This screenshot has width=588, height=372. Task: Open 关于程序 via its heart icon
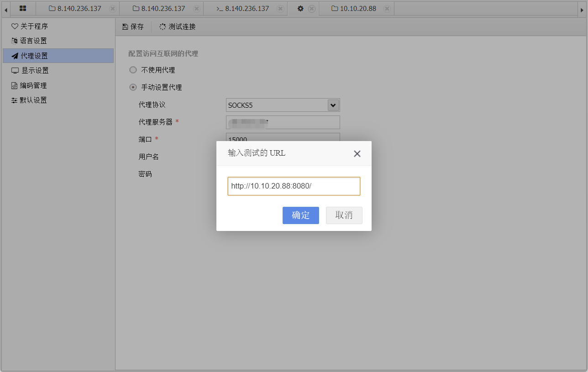[15, 26]
